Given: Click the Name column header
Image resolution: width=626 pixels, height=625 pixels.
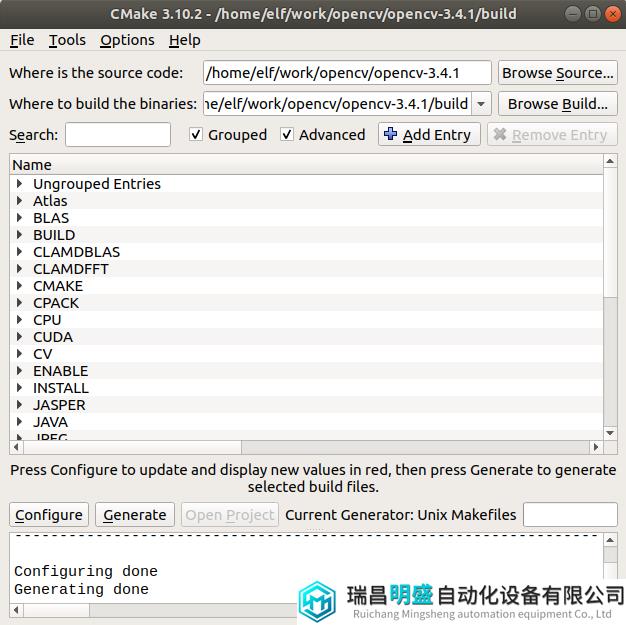Looking at the screenshot, I should [x=306, y=165].
